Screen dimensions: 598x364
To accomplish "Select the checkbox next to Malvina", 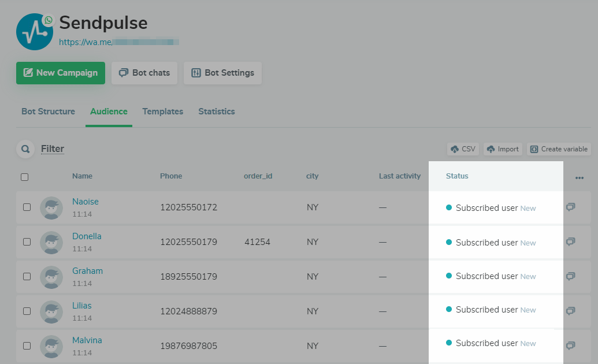I will click(27, 346).
